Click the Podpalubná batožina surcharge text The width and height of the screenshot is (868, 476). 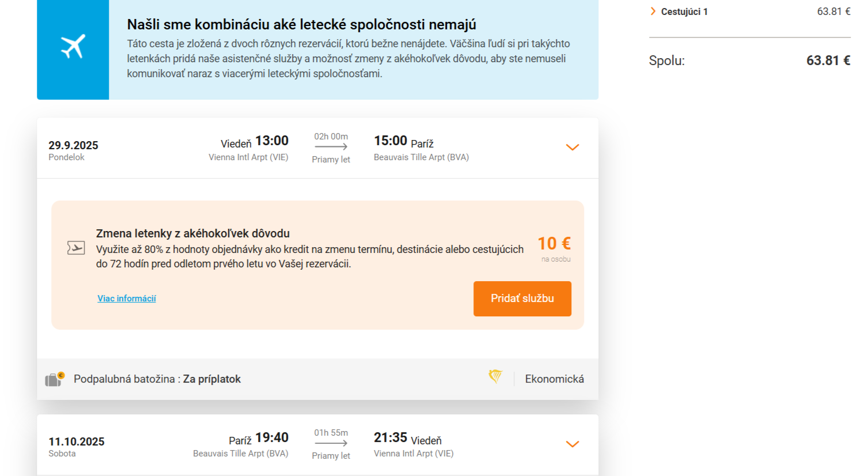tap(157, 379)
